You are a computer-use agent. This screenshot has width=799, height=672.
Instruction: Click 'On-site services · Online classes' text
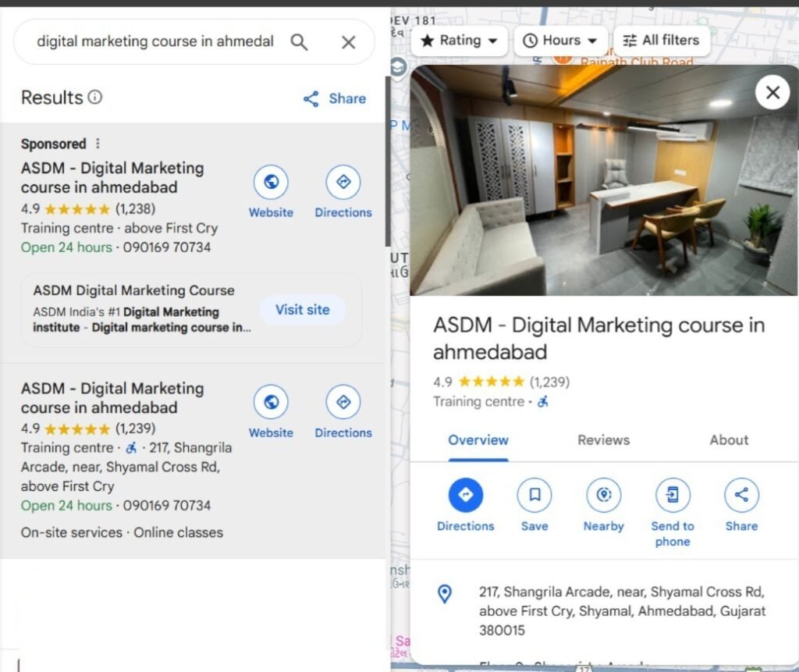click(123, 532)
